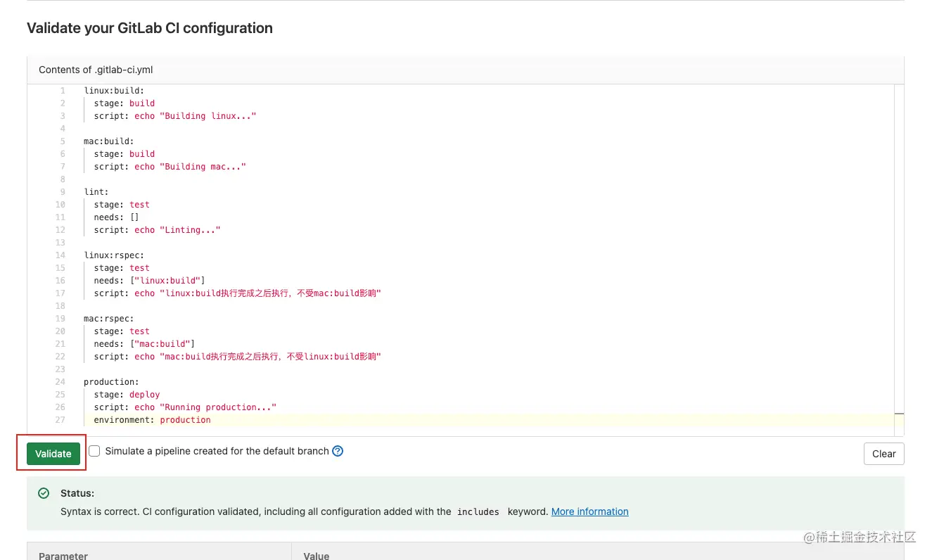932x560 pixels.
Task: Open the help icon beside Simulate pipeline
Action: pos(338,451)
